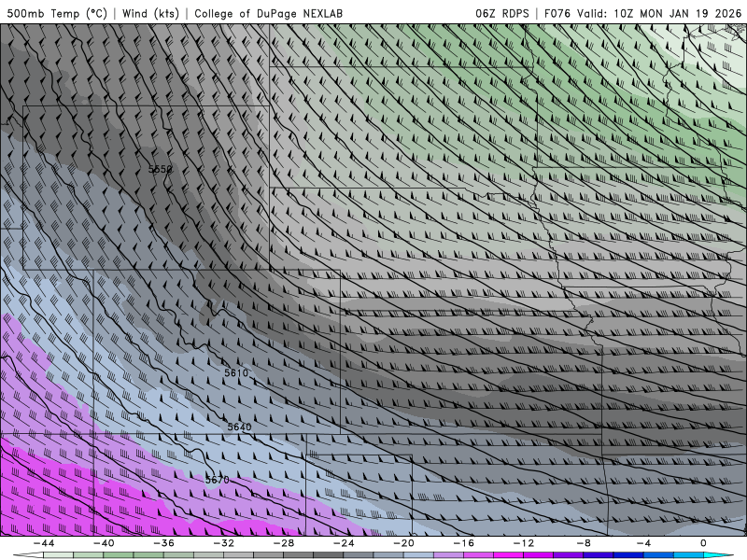Click 'College of DuPage NEXLAB' header text
This screenshot has width=747, height=560.
click(x=268, y=13)
